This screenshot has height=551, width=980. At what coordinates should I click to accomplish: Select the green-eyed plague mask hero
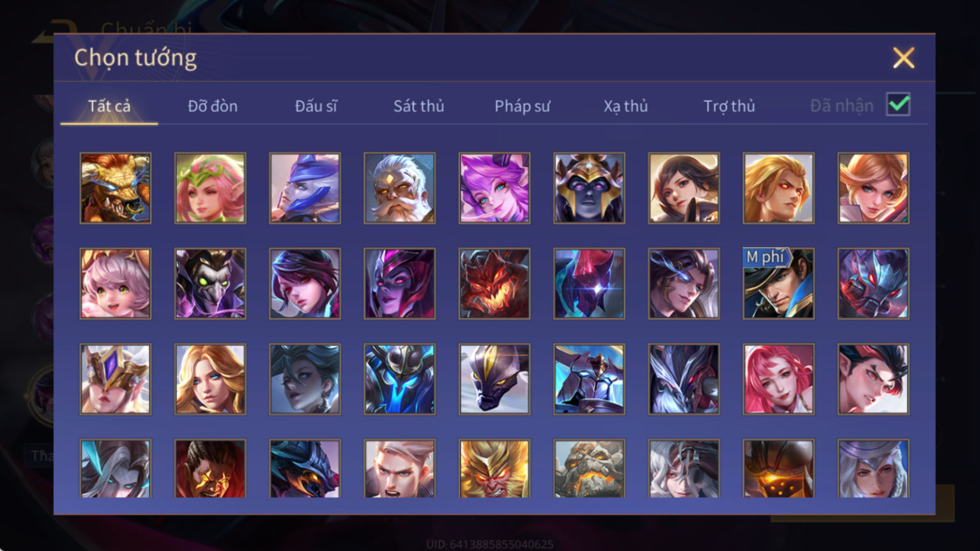click(x=210, y=284)
